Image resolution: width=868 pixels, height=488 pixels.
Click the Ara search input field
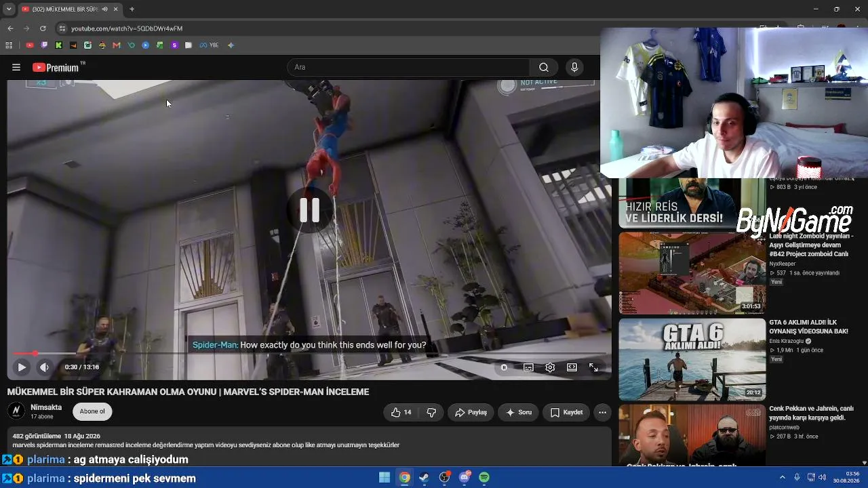click(409, 67)
